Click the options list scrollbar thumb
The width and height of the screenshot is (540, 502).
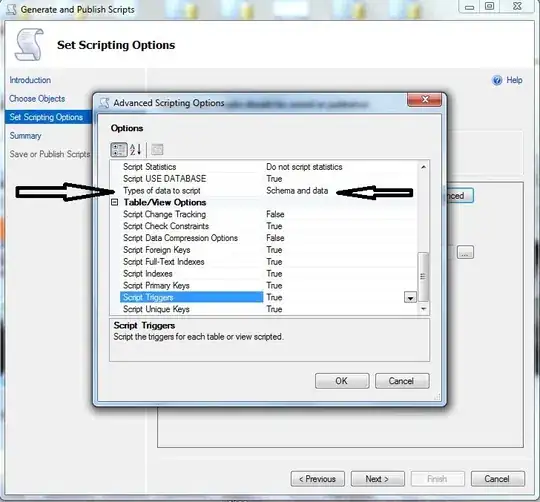coord(423,277)
